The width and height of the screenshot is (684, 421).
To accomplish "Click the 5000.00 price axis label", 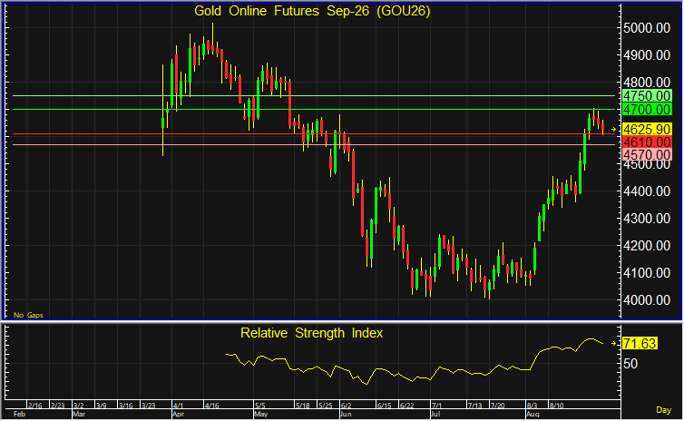I will [x=646, y=28].
